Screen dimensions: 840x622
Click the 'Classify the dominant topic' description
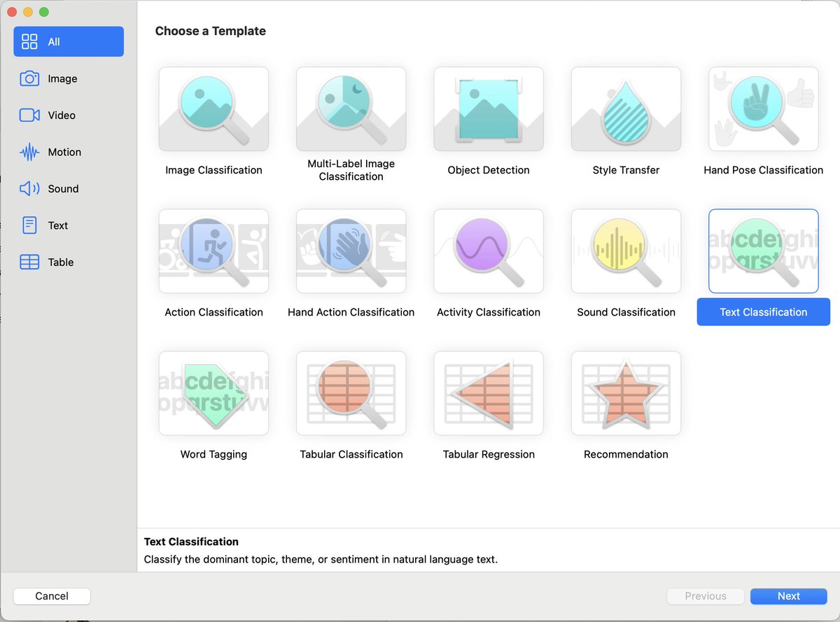click(321, 559)
